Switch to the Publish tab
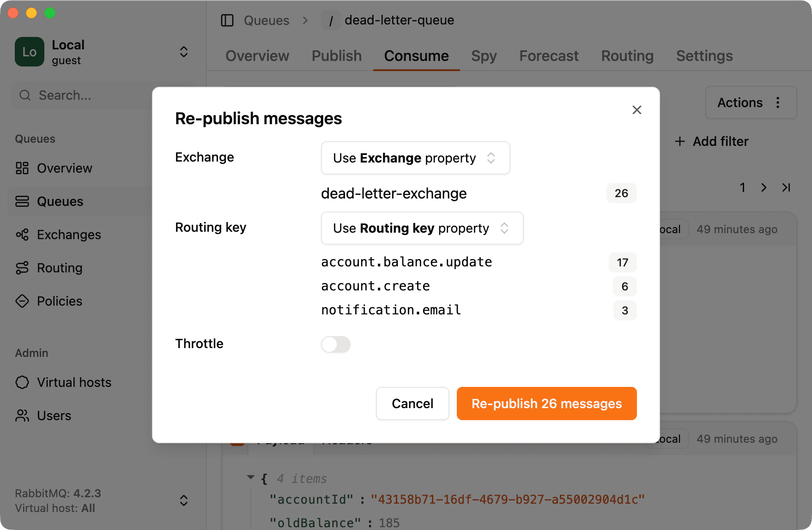The image size is (812, 530). pos(336,56)
